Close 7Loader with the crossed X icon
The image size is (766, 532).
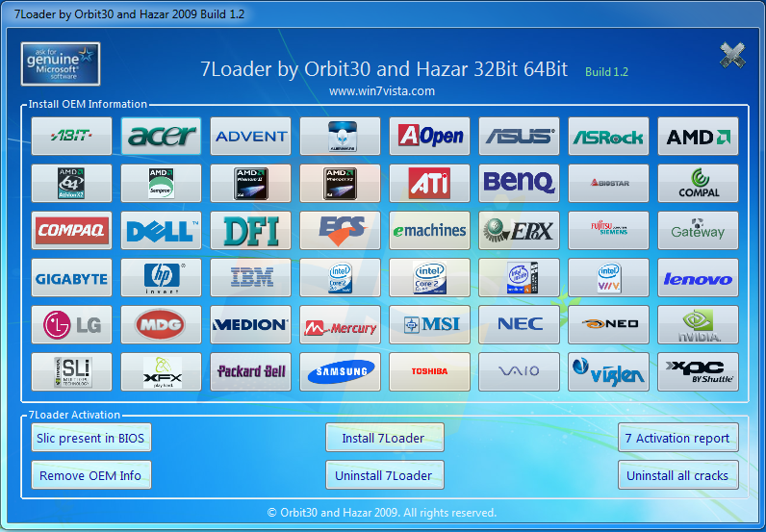coord(732,55)
